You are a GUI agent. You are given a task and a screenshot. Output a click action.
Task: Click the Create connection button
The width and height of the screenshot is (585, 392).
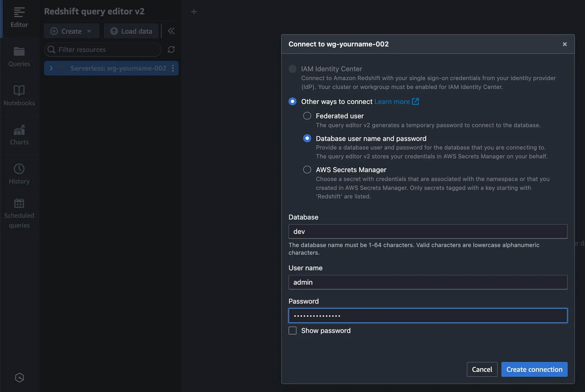tap(534, 369)
